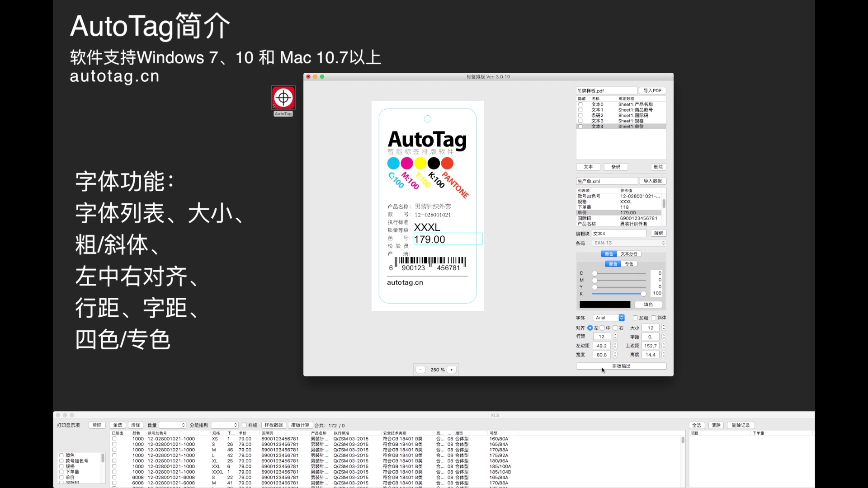
Task: Click the 上边距 top margin stepper
Action: pos(664,346)
